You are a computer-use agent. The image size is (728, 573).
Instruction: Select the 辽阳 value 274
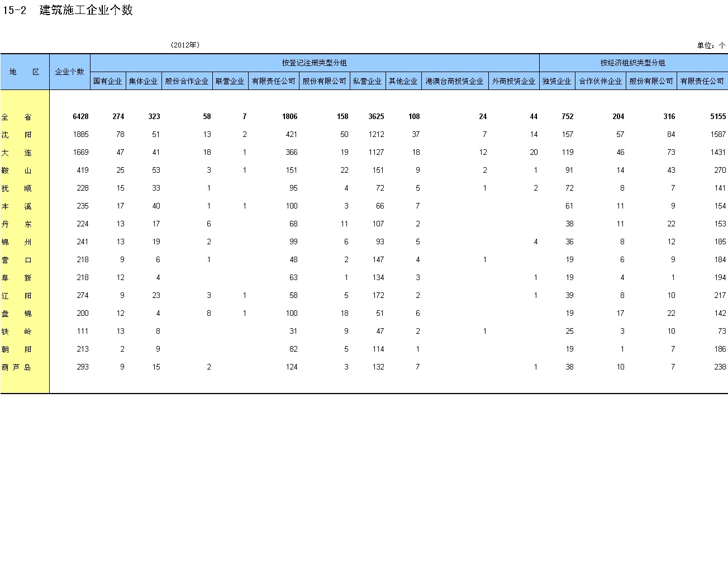(83, 295)
